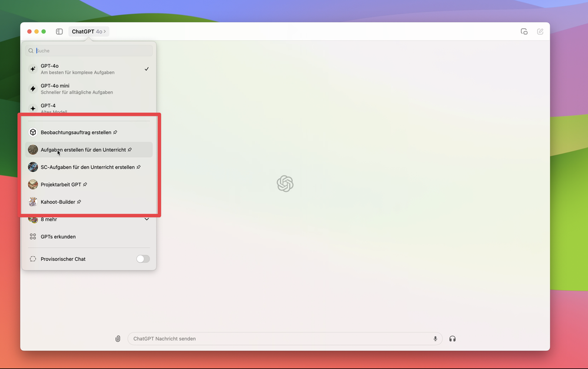This screenshot has height=369, width=588.
Task: Click the Provisorischer Chat label
Action: 63,259
